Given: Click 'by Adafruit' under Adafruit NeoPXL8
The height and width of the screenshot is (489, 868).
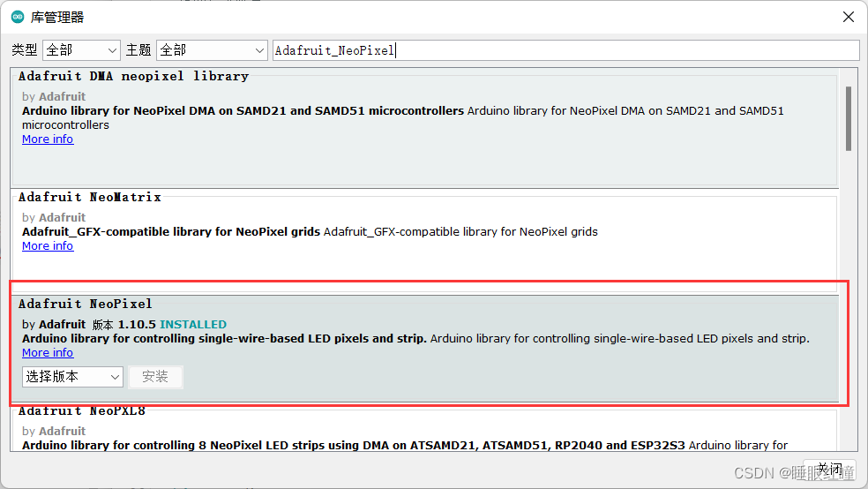Looking at the screenshot, I should 54,431.
